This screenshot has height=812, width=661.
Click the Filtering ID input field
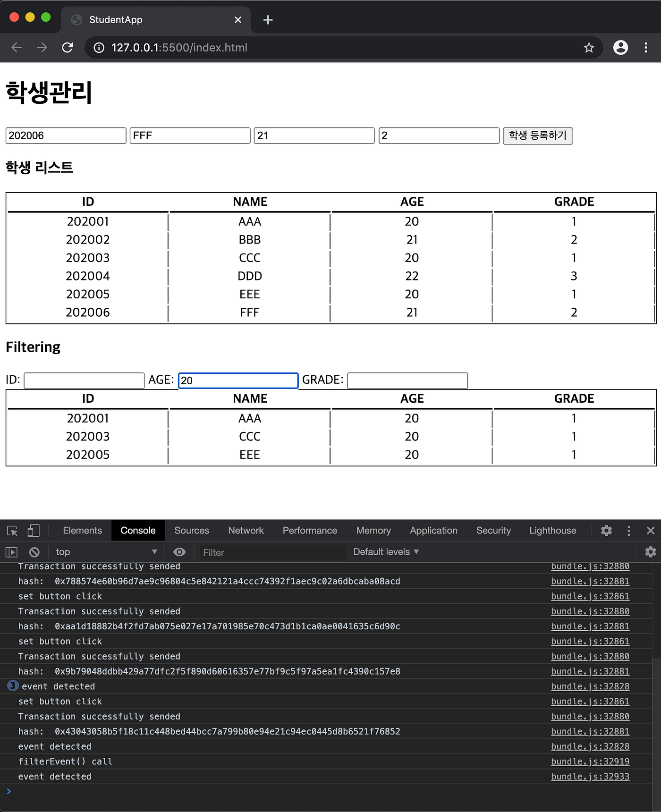tap(84, 381)
